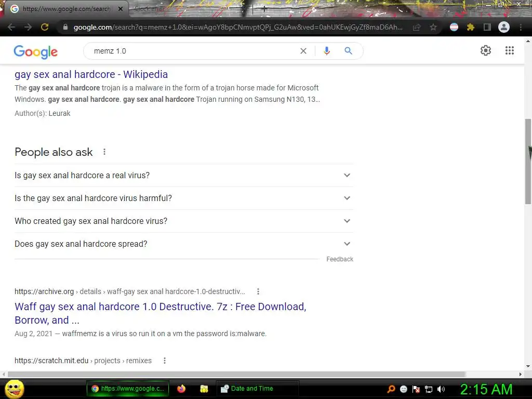532x399 pixels.
Task: Toggle the browser side panel icon
Action: [487, 27]
